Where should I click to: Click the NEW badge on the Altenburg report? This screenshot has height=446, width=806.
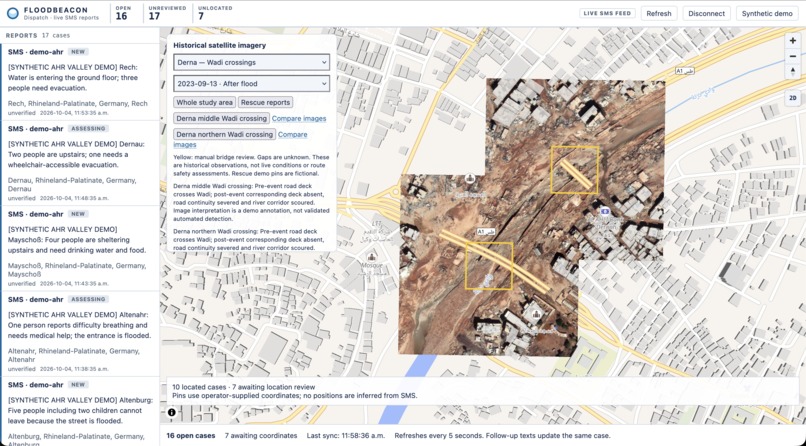78,384
